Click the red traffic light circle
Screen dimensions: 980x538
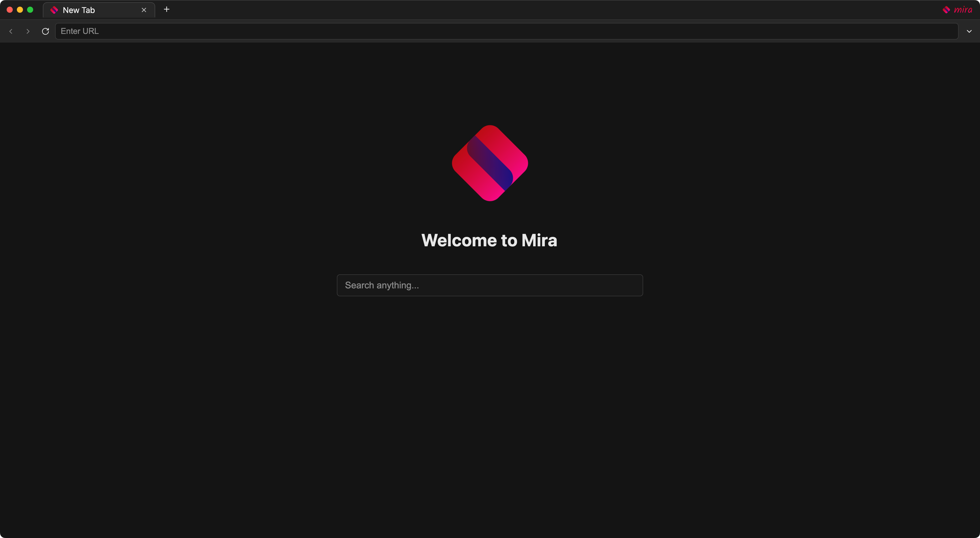coord(9,9)
